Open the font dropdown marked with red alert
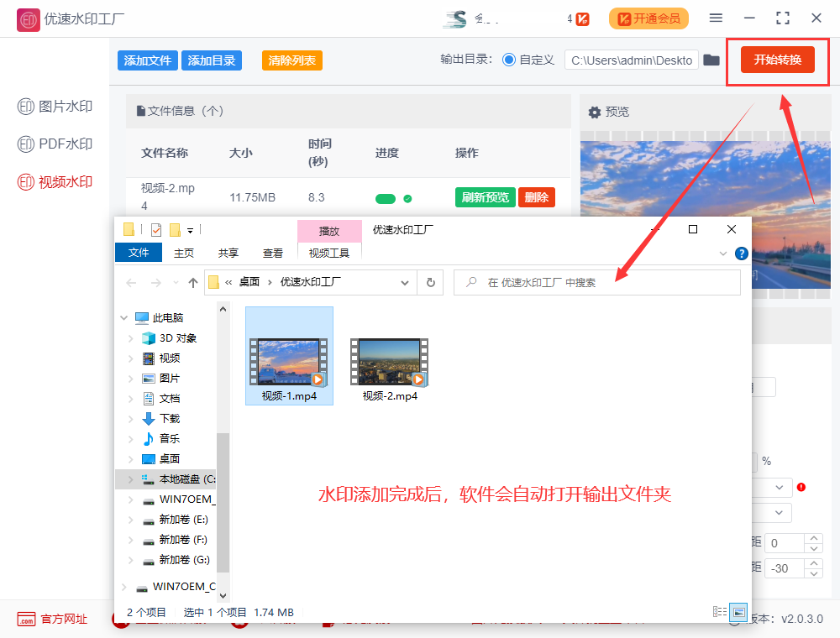The image size is (840, 638). tap(780, 487)
